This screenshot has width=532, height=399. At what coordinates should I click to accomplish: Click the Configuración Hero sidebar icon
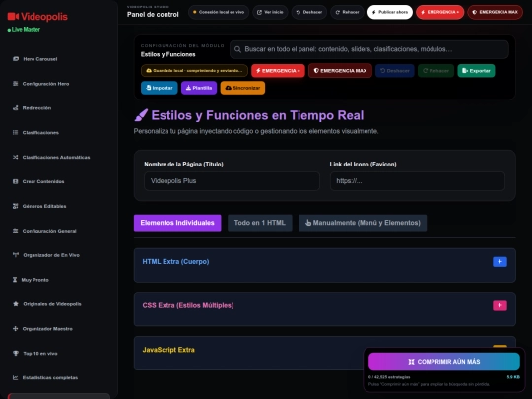point(15,84)
